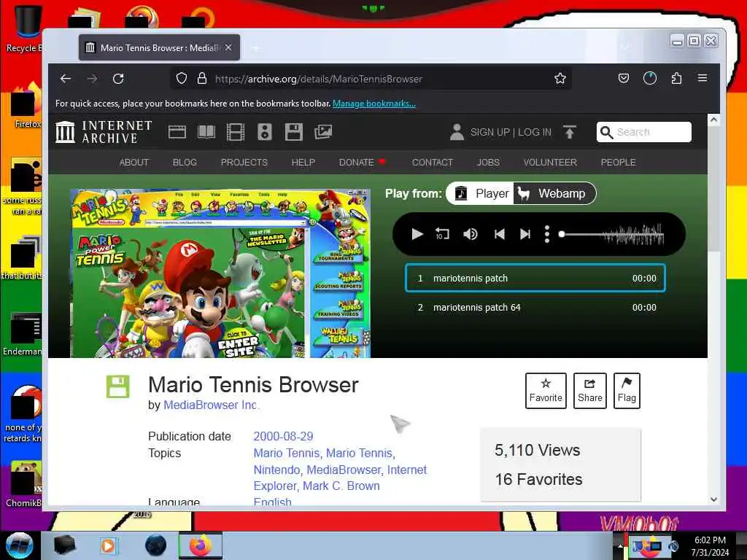Open the Audio speaker icon
747x560 pixels.
click(x=265, y=132)
